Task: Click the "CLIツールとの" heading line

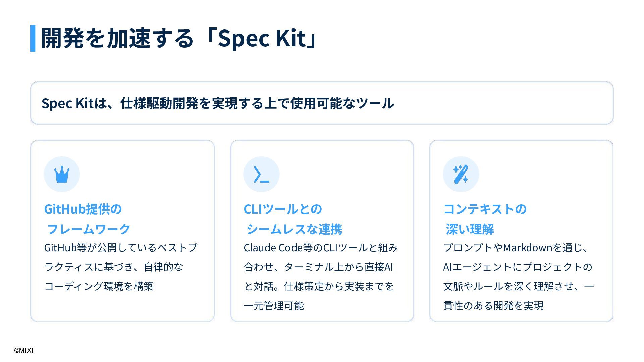Action: click(283, 209)
